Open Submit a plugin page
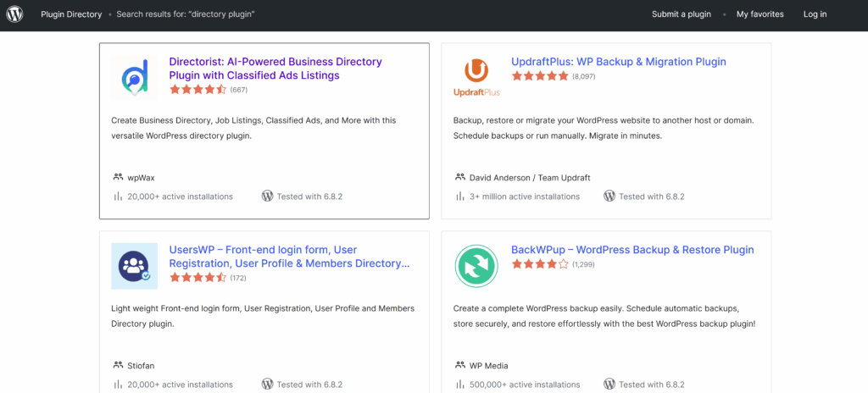The width and height of the screenshot is (868, 393). coord(682,14)
